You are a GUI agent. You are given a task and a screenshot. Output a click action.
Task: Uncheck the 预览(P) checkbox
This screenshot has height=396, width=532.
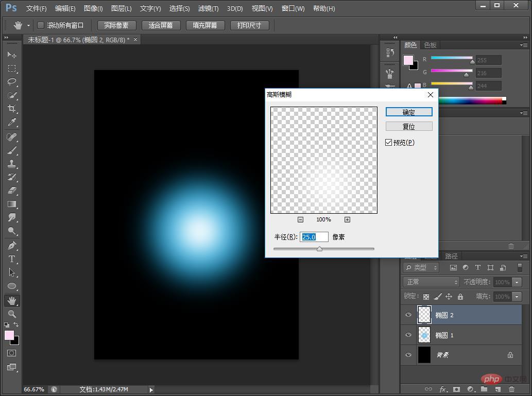[x=388, y=143]
